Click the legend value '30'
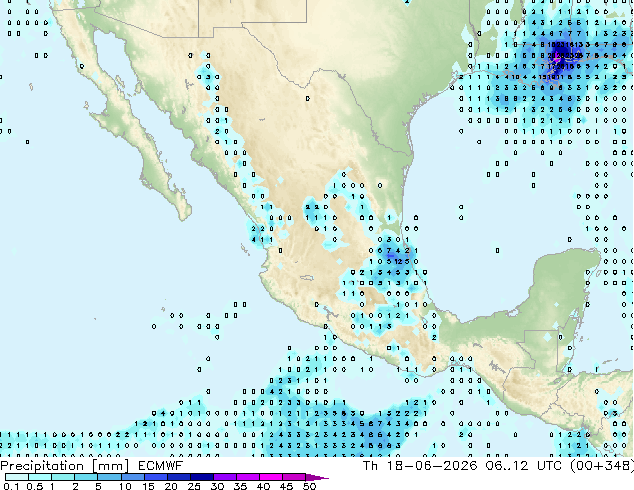The image size is (634, 490). (217, 486)
